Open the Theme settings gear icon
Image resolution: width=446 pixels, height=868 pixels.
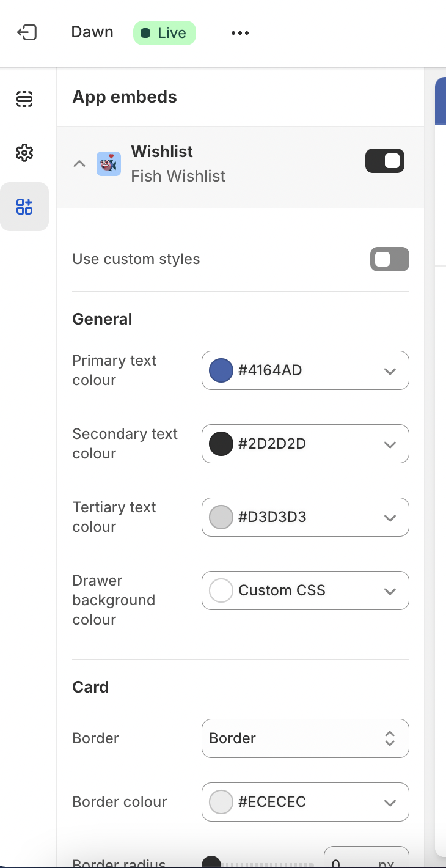[24, 153]
